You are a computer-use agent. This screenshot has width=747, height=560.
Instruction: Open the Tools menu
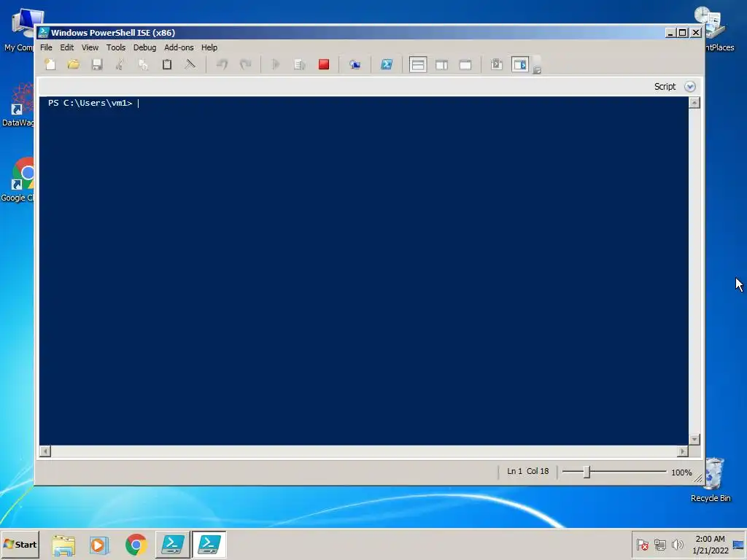click(x=116, y=47)
